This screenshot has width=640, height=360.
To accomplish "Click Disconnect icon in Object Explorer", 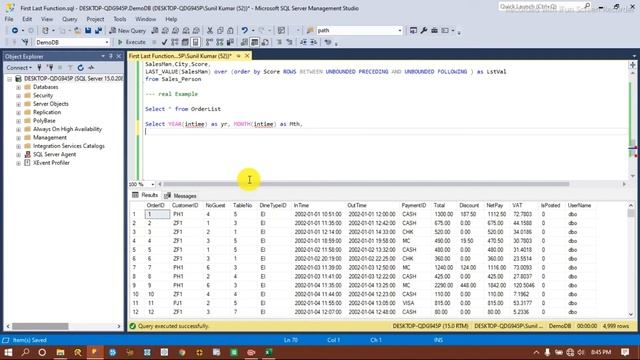I will pyautogui.click(x=50, y=68).
